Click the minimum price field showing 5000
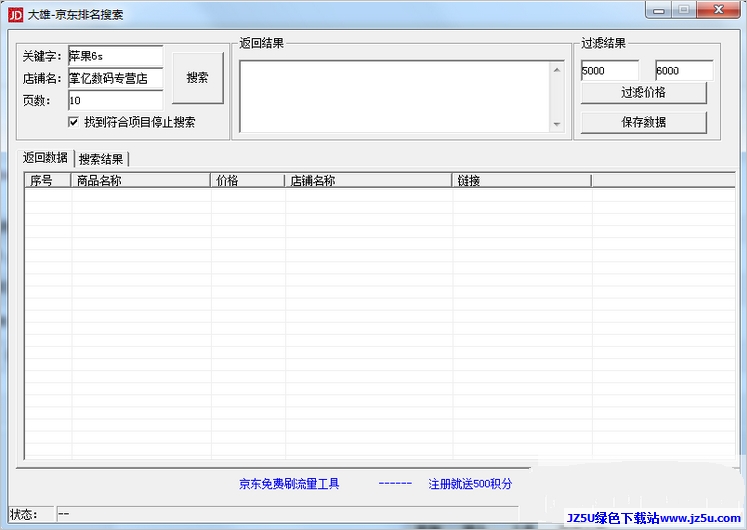Image resolution: width=747 pixels, height=530 pixels. pos(609,70)
